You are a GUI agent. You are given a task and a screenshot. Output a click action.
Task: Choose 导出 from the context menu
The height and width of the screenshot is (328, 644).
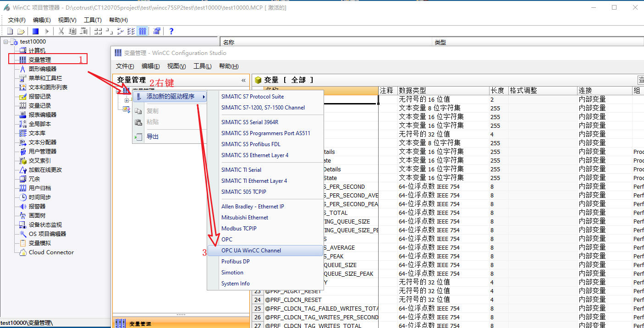170,137
